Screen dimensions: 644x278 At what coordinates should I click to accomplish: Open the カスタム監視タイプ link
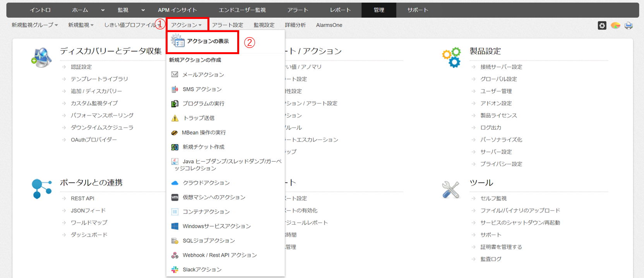pos(94,103)
